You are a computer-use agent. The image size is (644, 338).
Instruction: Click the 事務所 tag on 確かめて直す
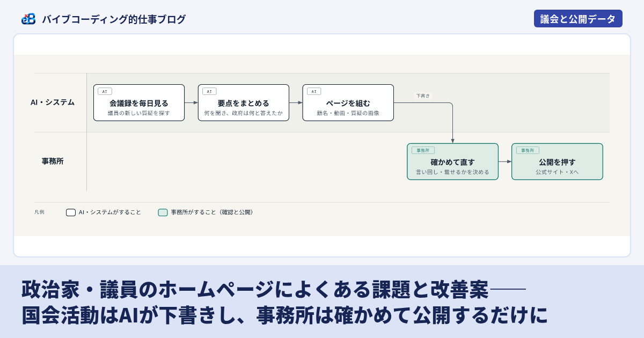point(423,150)
